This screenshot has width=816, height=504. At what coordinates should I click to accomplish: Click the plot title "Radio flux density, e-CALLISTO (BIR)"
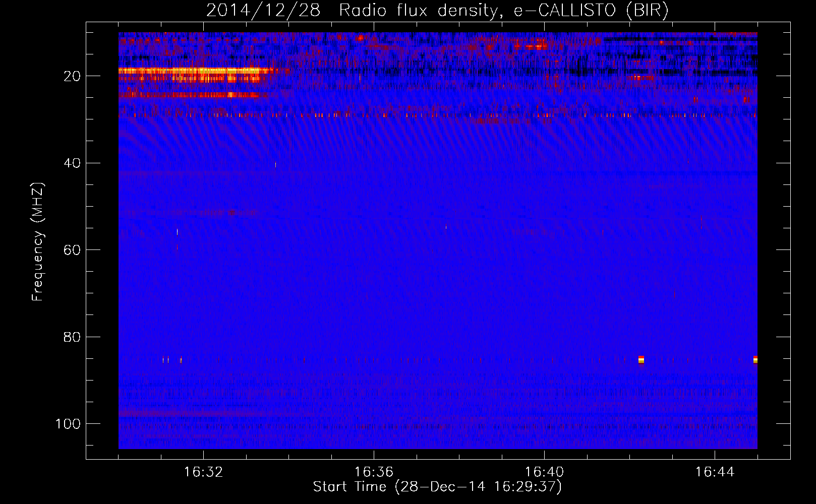(x=504, y=11)
